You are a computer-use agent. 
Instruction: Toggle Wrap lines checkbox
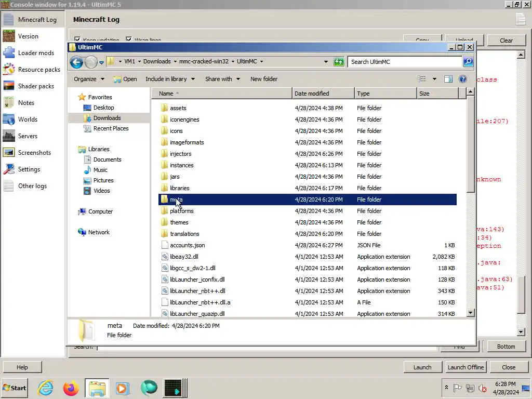[129, 39]
